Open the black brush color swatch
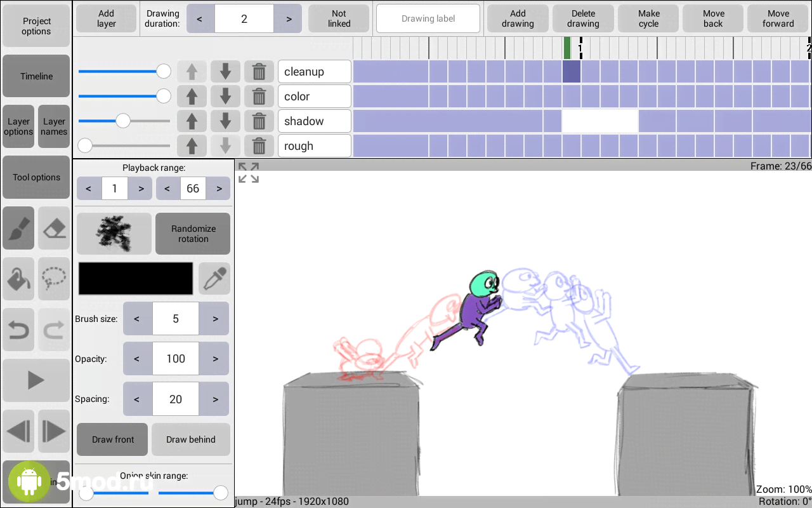 (136, 279)
